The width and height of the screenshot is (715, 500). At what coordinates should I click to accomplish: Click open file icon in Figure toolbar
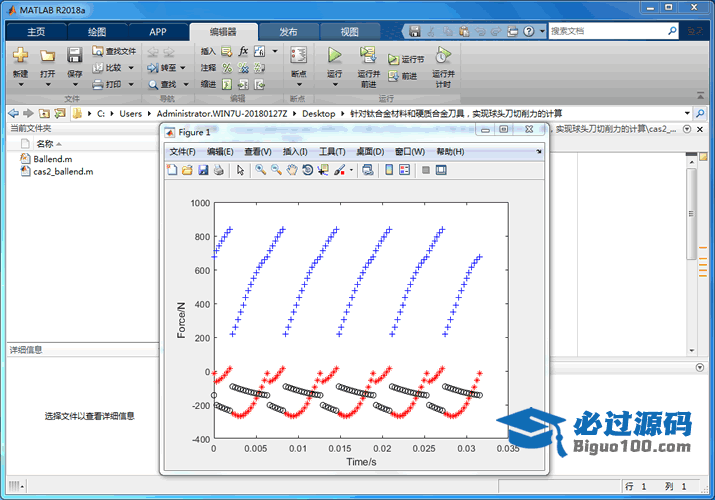click(x=187, y=170)
